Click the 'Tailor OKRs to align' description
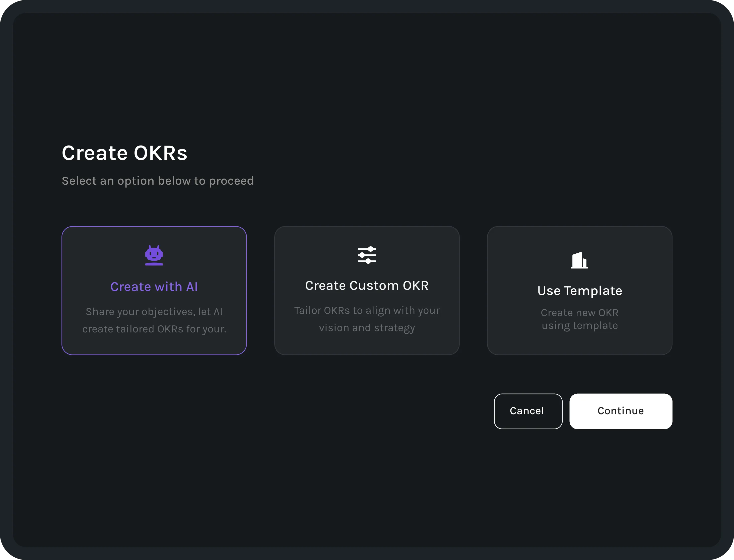Screen dimensions: 734x560 coord(367,310)
